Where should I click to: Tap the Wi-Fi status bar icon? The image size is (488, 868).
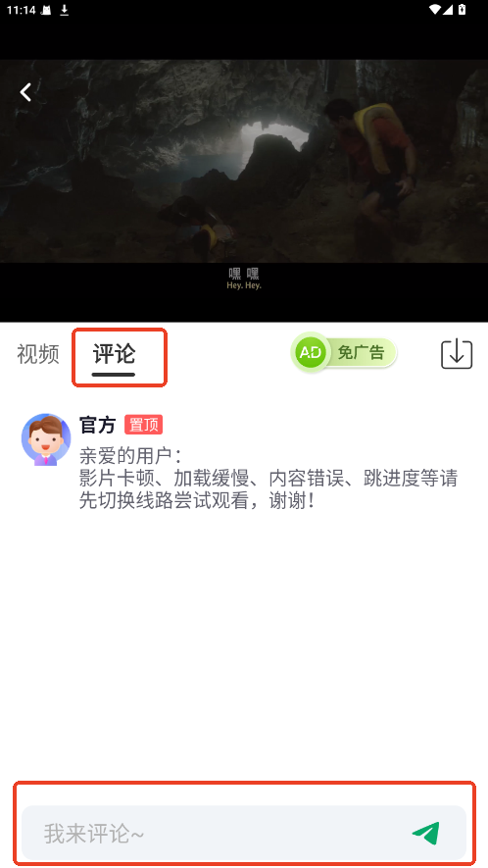(x=434, y=10)
